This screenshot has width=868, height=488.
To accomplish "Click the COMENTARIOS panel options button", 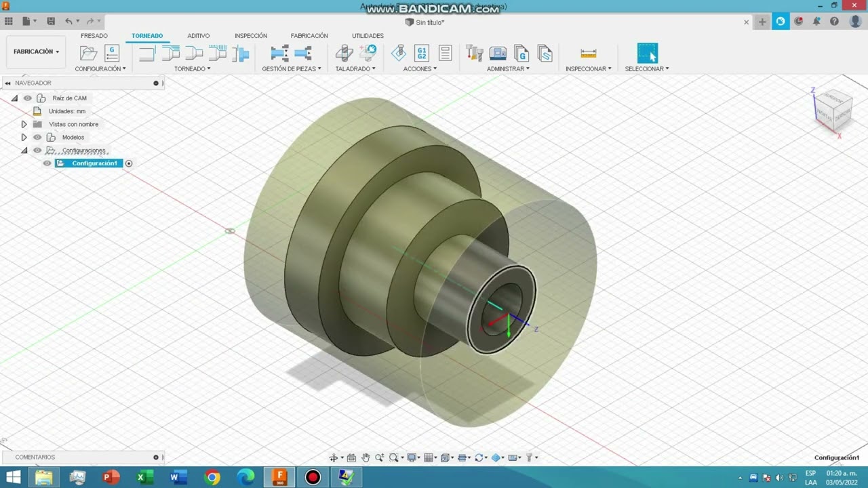I will 156,457.
